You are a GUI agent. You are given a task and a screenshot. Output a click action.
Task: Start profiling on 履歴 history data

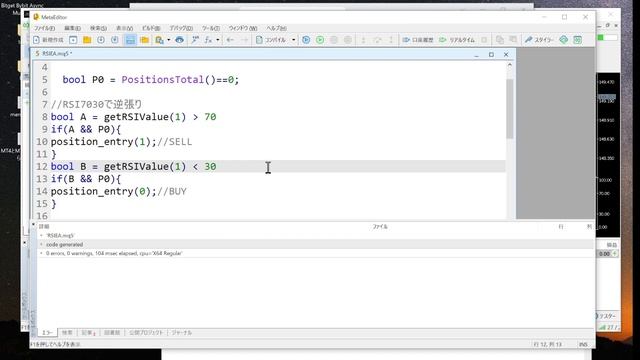click(418, 40)
